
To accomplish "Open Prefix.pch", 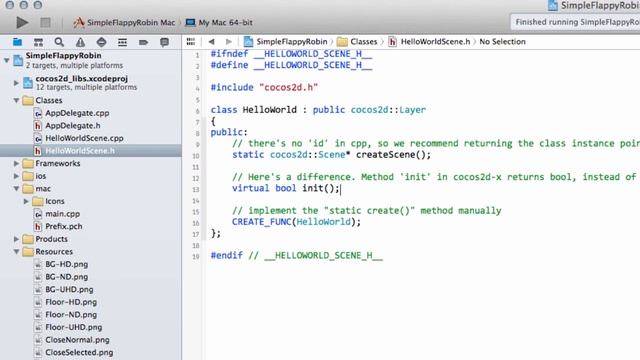I will pyautogui.click(x=64, y=227).
